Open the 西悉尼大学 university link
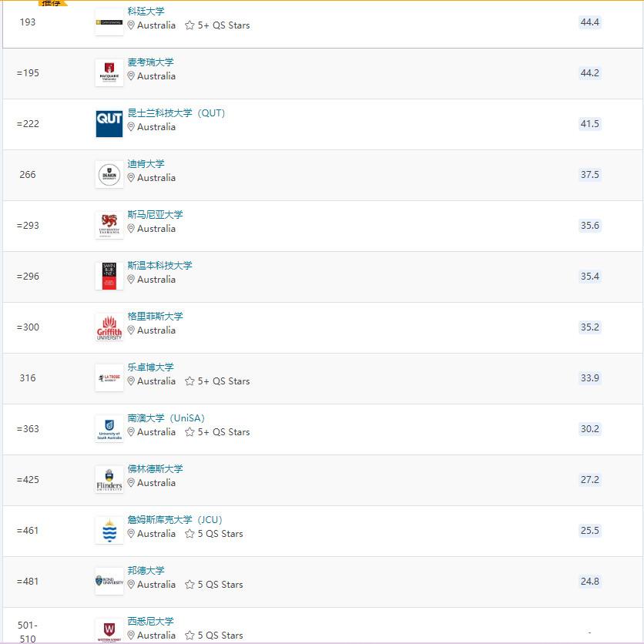Screen dimensions: 644x644 150,622
